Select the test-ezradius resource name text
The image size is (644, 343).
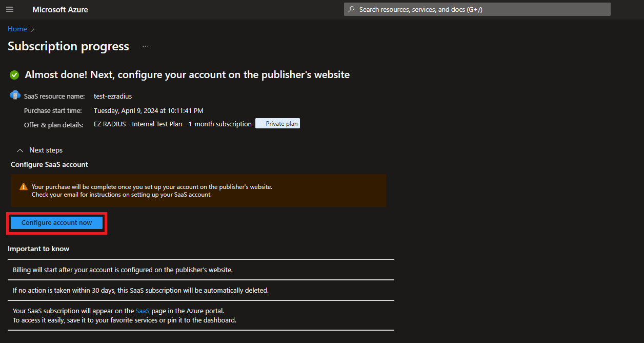(x=113, y=97)
